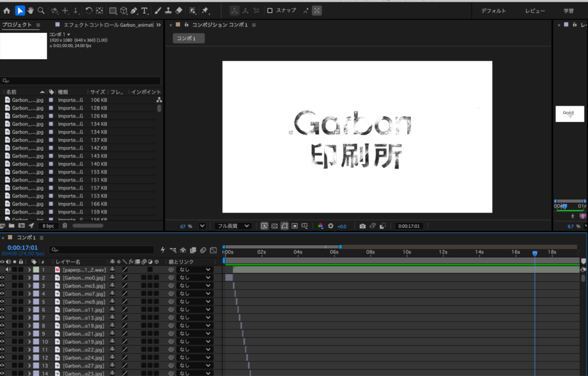Select the Type (T) tool
The height and width of the screenshot is (376, 588).
pos(144,10)
